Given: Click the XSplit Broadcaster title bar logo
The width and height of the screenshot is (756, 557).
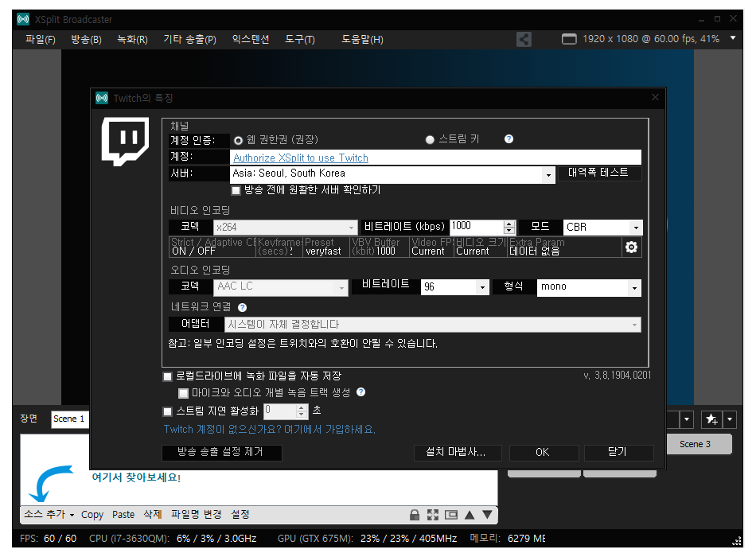Looking at the screenshot, I should (x=23, y=19).
